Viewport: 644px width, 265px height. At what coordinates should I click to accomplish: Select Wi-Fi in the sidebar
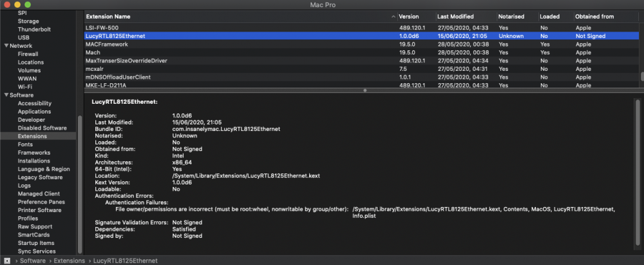(x=25, y=87)
